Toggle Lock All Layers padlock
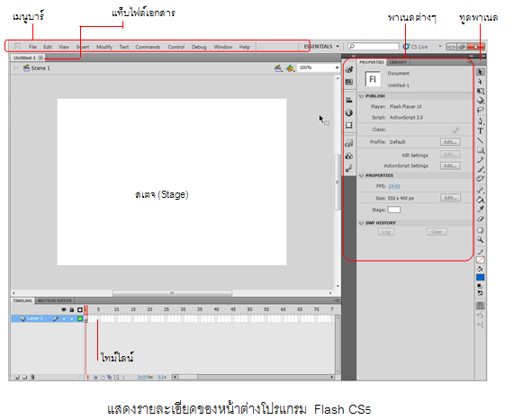 tap(72, 309)
